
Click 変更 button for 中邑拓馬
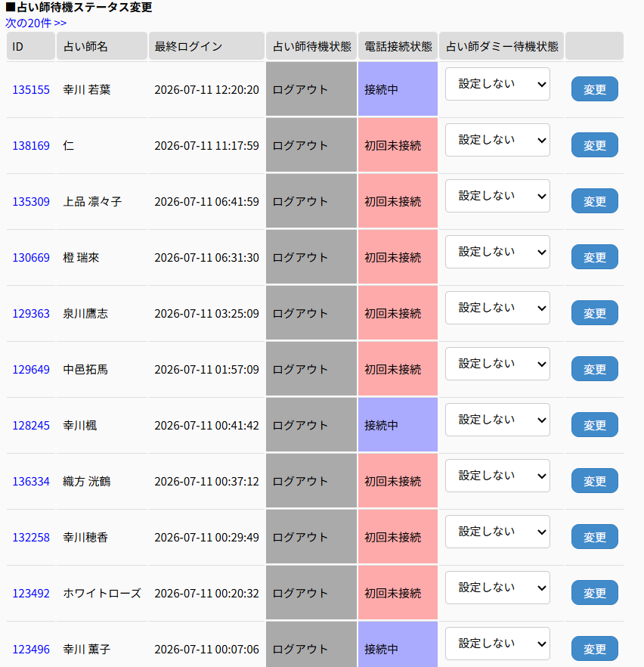(594, 369)
